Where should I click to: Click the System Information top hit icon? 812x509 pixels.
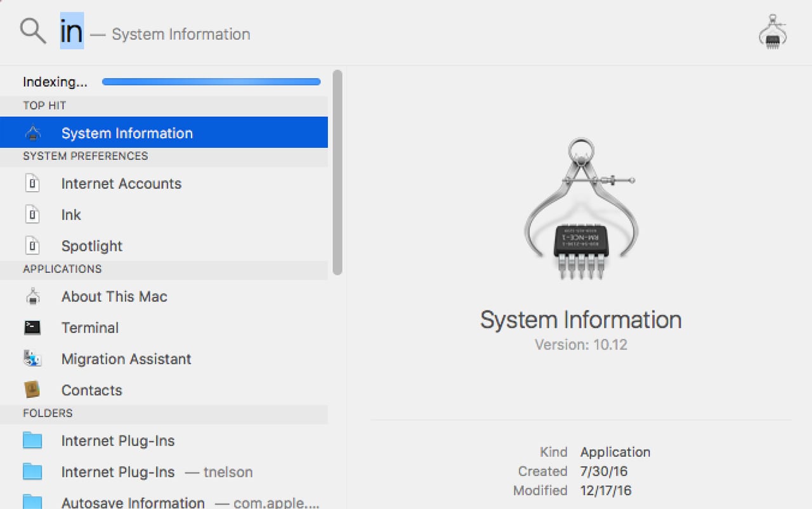tap(32, 133)
